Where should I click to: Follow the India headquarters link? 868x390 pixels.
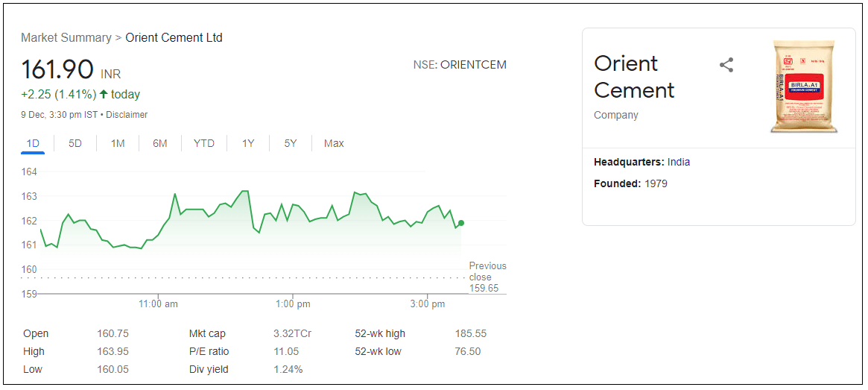[x=679, y=163]
